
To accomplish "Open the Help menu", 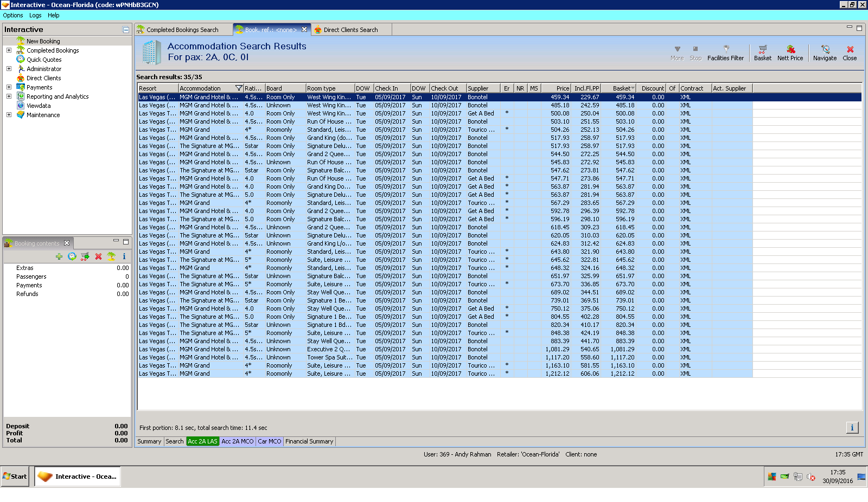I will [53, 15].
